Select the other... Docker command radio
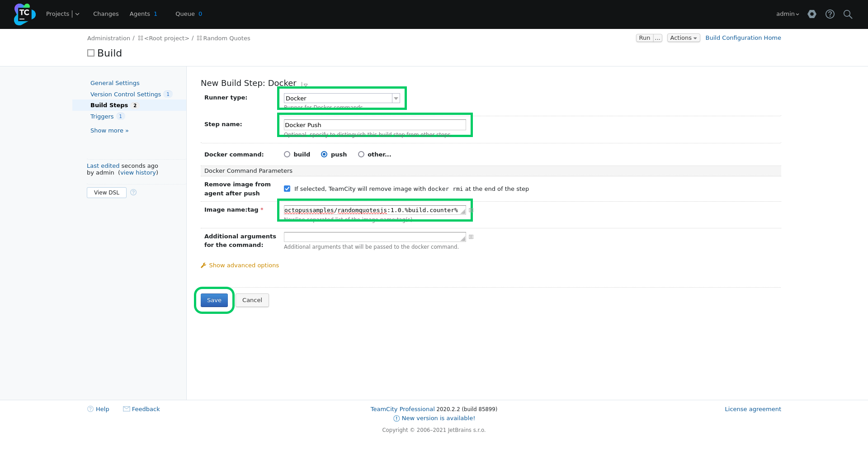Image resolution: width=868 pixels, height=450 pixels. click(361, 154)
